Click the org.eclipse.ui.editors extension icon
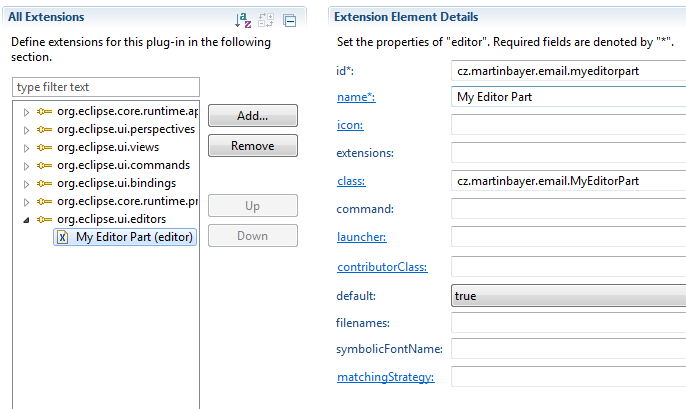Image resolution: width=686 pixels, height=409 pixels. pos(44,219)
